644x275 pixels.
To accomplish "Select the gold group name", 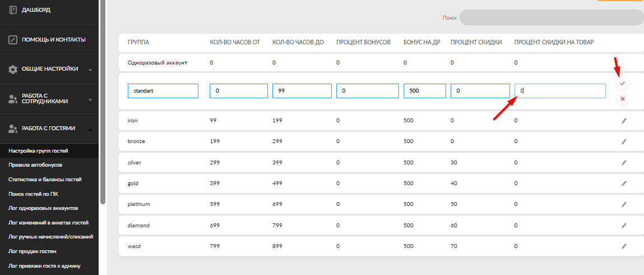I will (133, 184).
